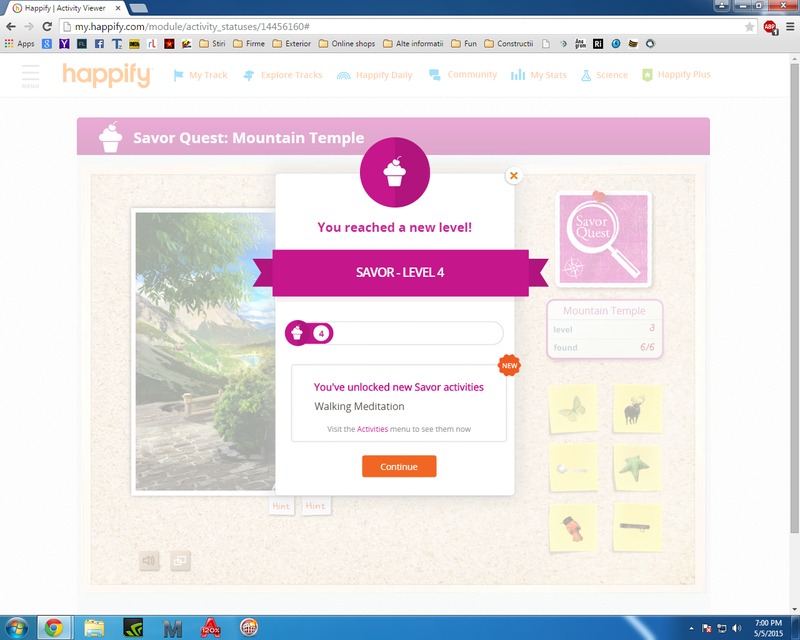
Task: Go to the Happify Daily tab
Action: click(x=374, y=75)
